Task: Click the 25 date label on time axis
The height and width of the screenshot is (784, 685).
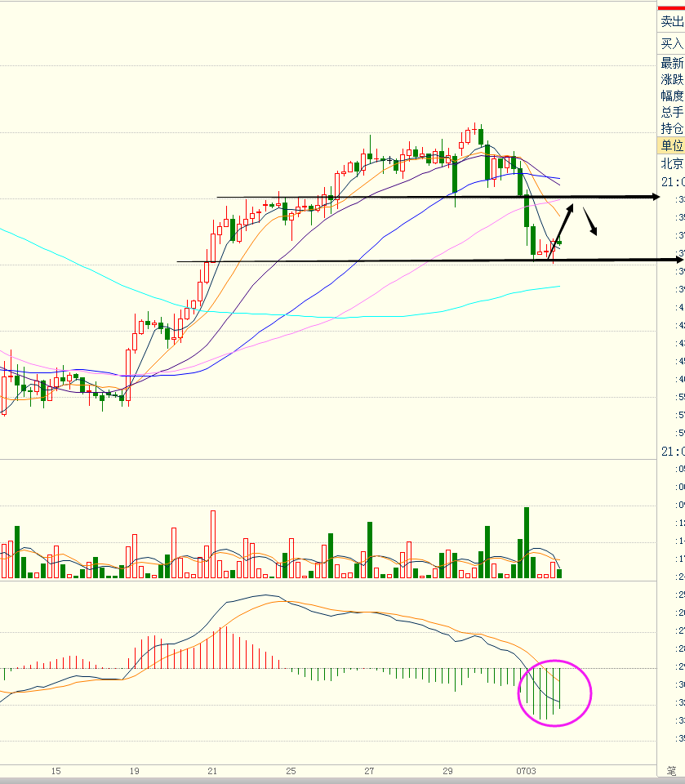Action: pyautogui.click(x=291, y=771)
